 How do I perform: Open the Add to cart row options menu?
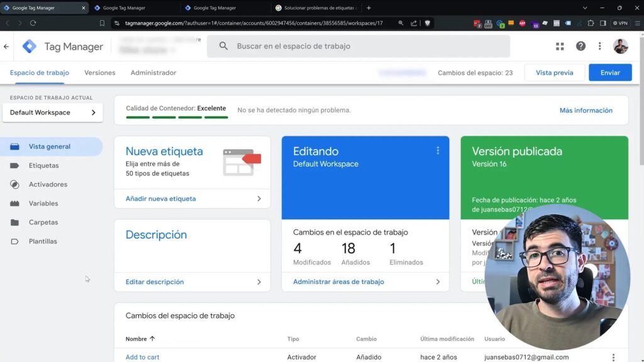[613, 358]
